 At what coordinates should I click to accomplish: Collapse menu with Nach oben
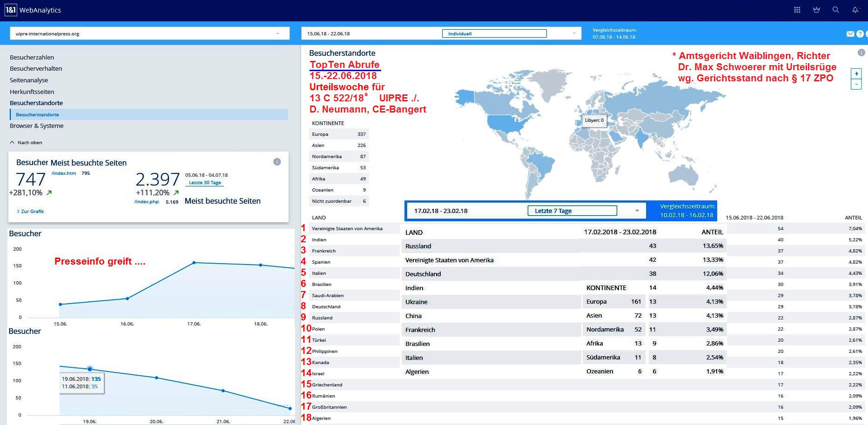pyautogui.click(x=26, y=142)
